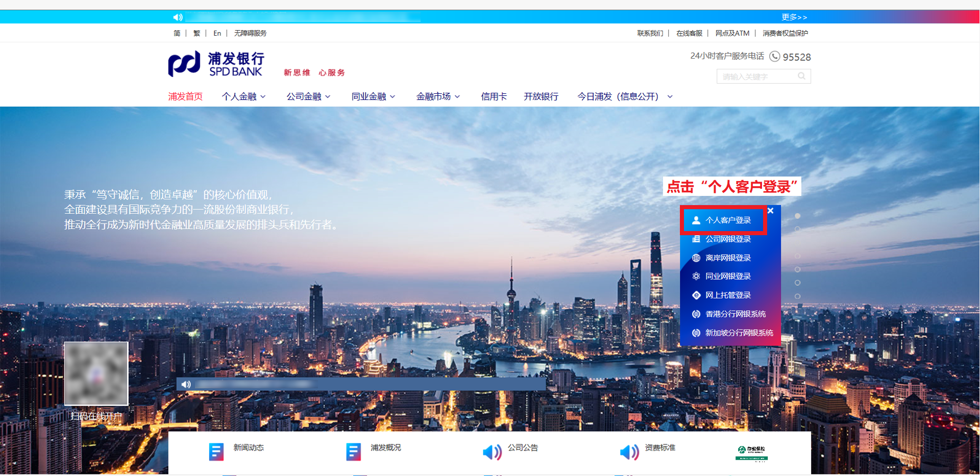The image size is (980, 476).
Task: Click the SPD BANK logo
Action: point(216,64)
